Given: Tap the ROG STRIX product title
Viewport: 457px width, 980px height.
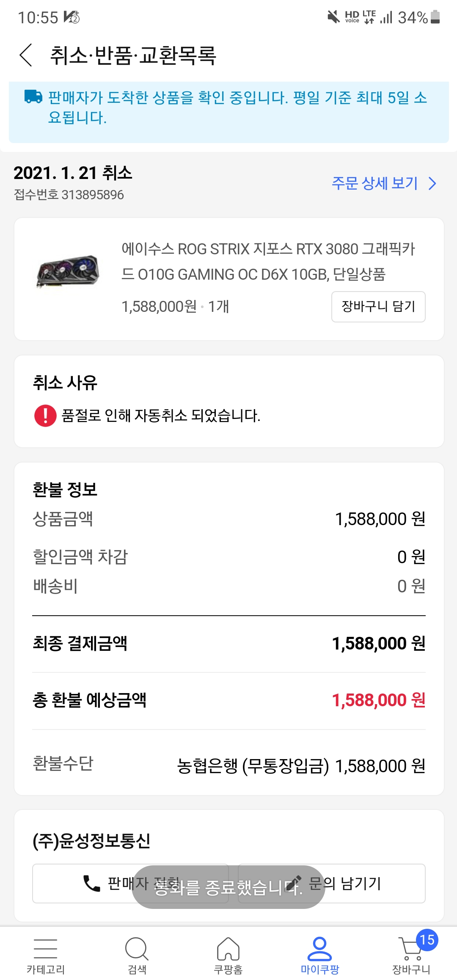Looking at the screenshot, I should pos(268,262).
